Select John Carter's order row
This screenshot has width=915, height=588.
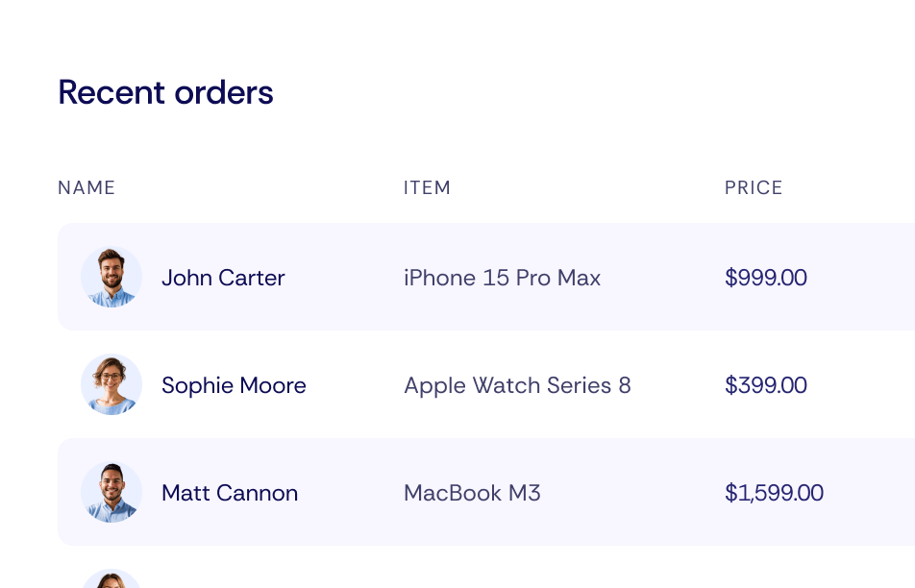(x=577, y=277)
